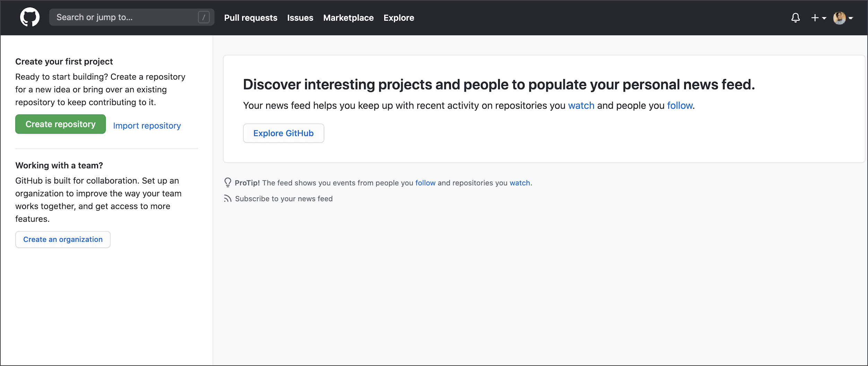Click 'follow' link in news feed description

click(x=680, y=105)
